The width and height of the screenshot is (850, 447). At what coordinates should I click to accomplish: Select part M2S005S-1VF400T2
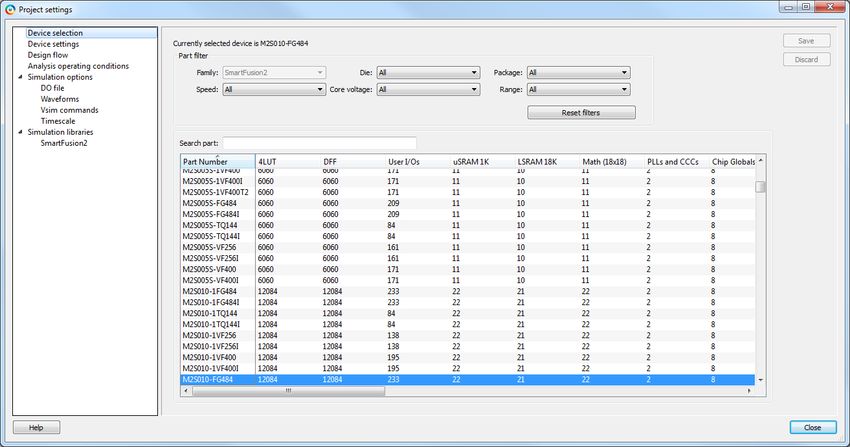(x=467, y=192)
